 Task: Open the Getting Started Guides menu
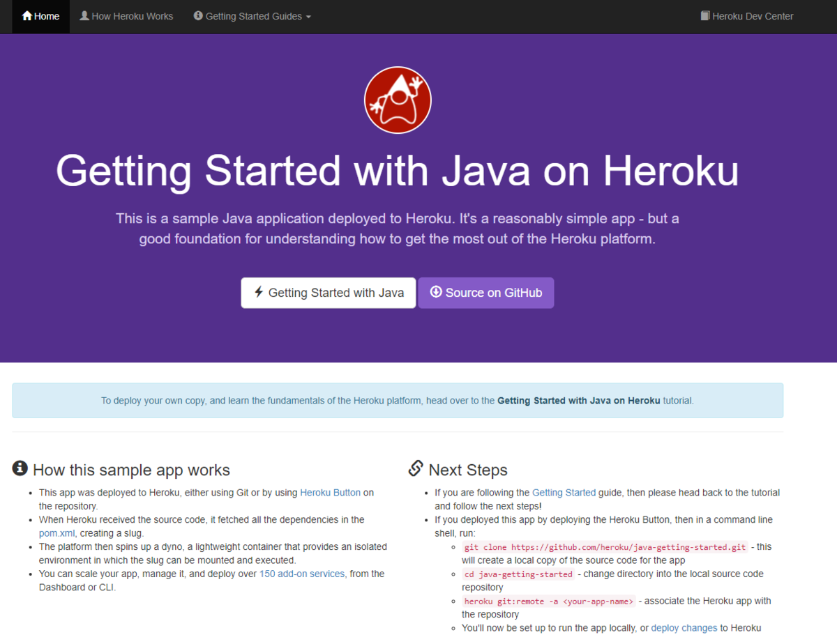(x=252, y=16)
